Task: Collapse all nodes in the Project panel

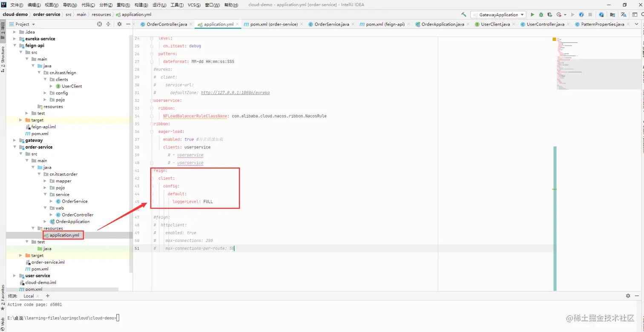Action: coord(108,24)
